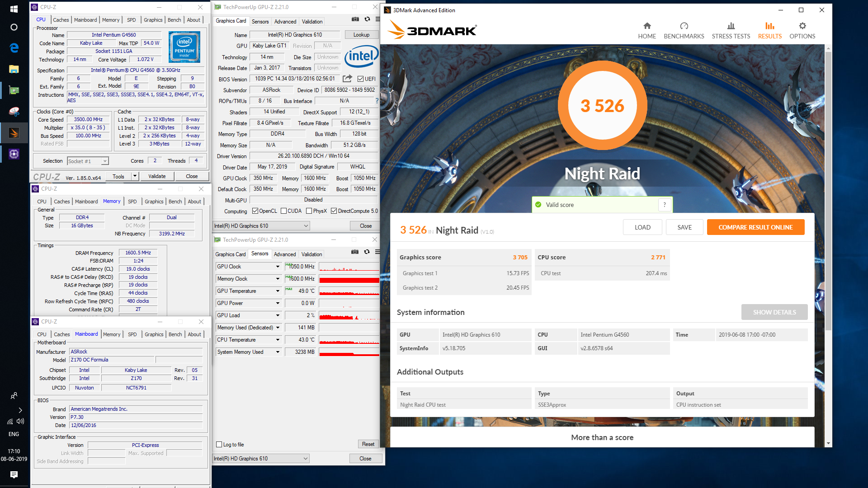Toggle the DirectCompute 5.0 checkbox
868x488 pixels.
click(x=334, y=211)
